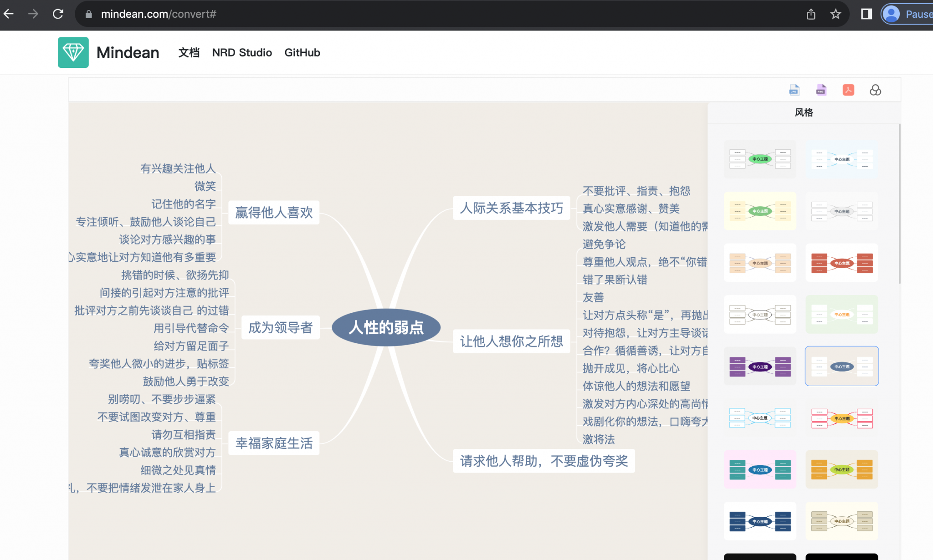The width and height of the screenshot is (933, 560).
Task: Open the NRD Studio navigation item
Action: (241, 52)
